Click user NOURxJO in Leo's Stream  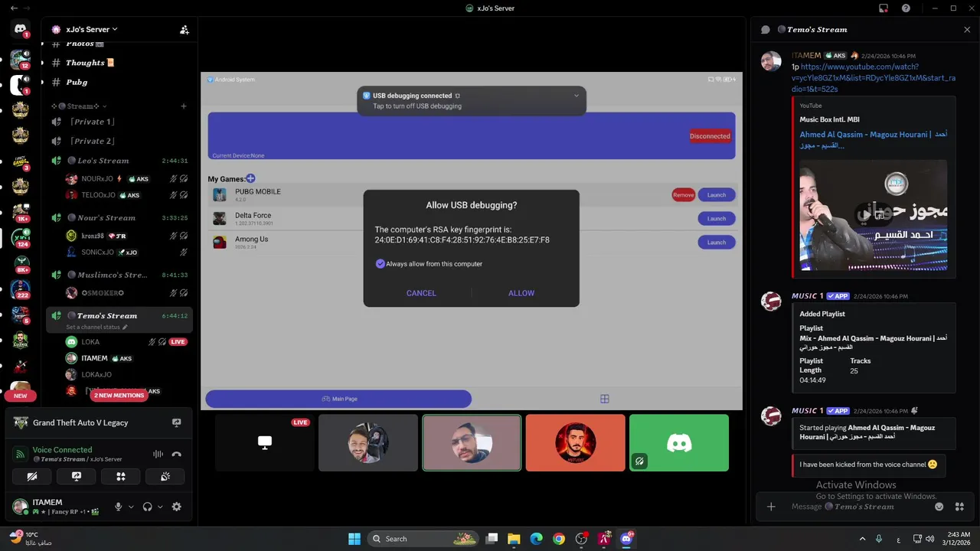pos(98,179)
